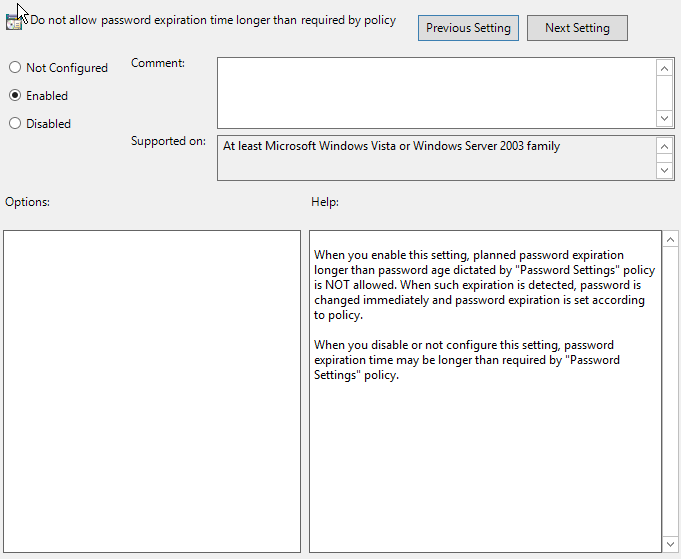Click the Help pane scroll up arrow
Viewport: 681px width, 559px height.
(671, 240)
